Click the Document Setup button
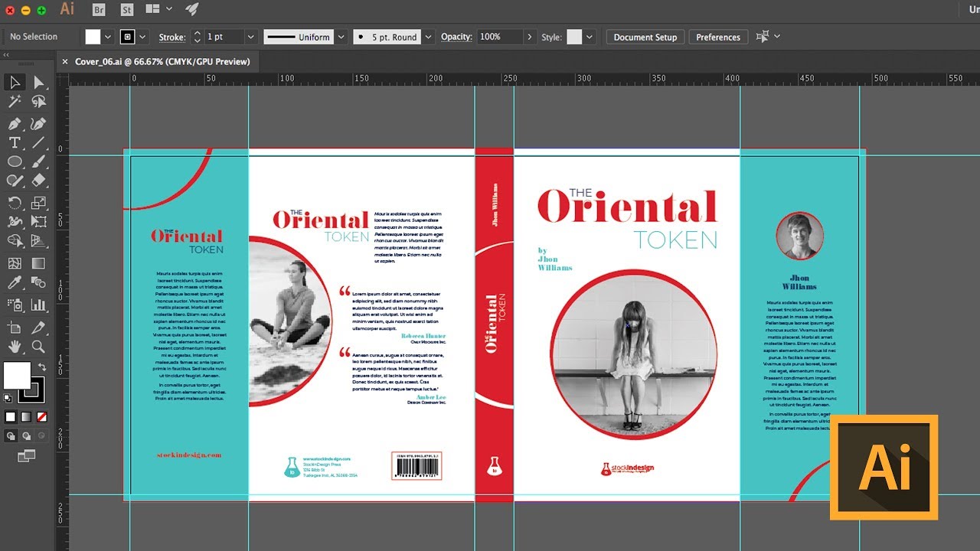Screen dimensions: 980x551 pyautogui.click(x=645, y=37)
